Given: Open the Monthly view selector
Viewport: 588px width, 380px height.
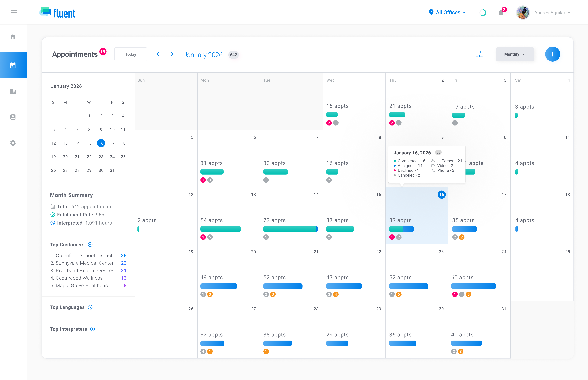Looking at the screenshot, I should pos(515,54).
